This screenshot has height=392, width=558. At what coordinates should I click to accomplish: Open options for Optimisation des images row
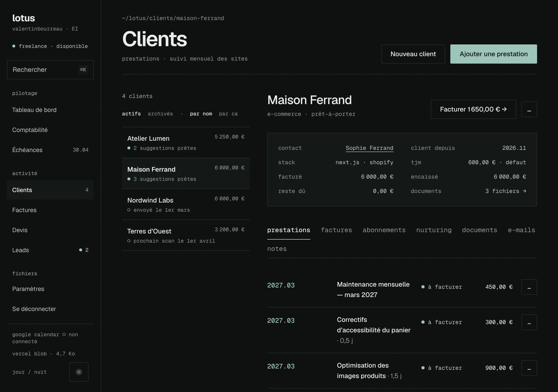click(529, 368)
